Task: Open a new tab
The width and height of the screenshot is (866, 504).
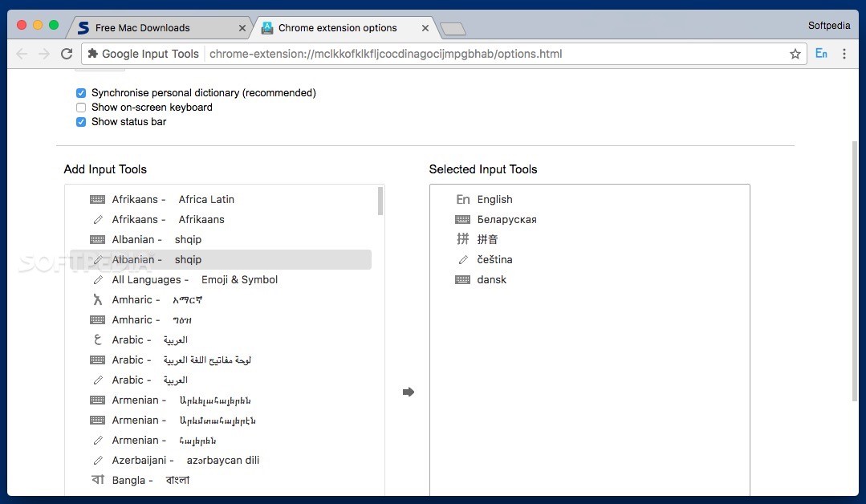Action: 453,29
